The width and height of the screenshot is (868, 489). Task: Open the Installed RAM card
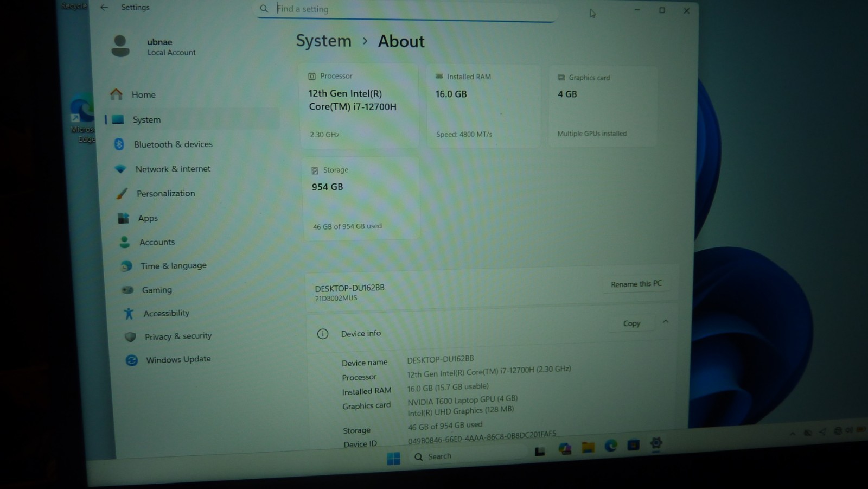[x=483, y=106]
